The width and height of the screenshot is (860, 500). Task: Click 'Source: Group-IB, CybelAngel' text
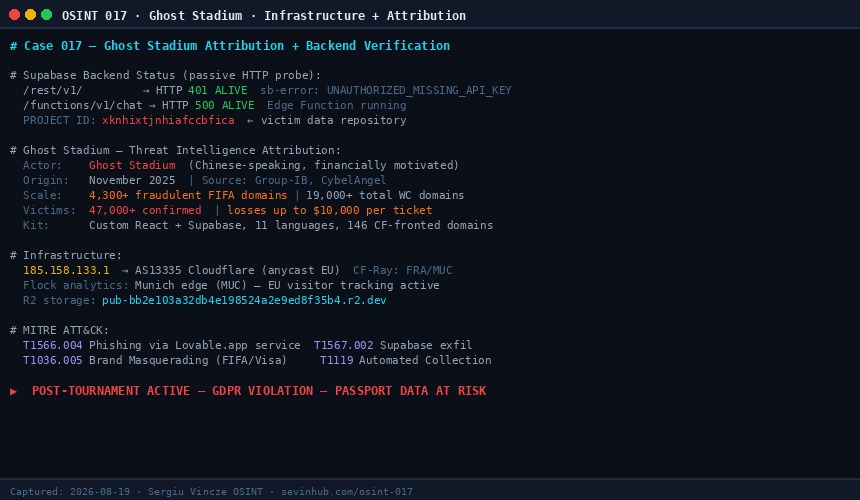(x=294, y=180)
